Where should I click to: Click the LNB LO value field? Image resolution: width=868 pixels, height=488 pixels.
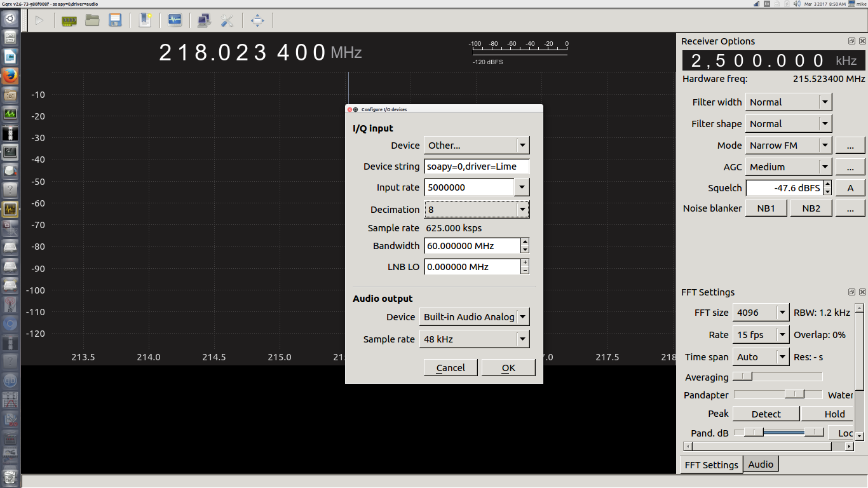tap(472, 267)
